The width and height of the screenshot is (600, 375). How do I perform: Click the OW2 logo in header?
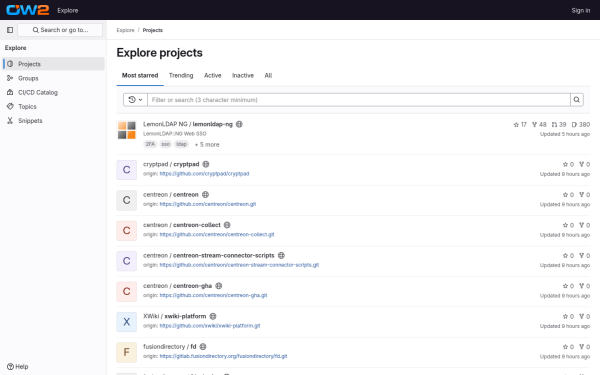pos(28,10)
